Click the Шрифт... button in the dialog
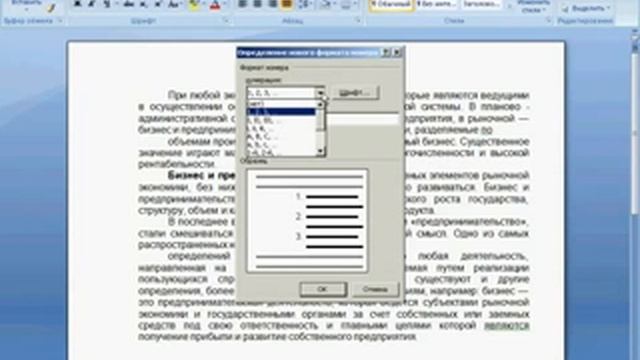 point(356,93)
